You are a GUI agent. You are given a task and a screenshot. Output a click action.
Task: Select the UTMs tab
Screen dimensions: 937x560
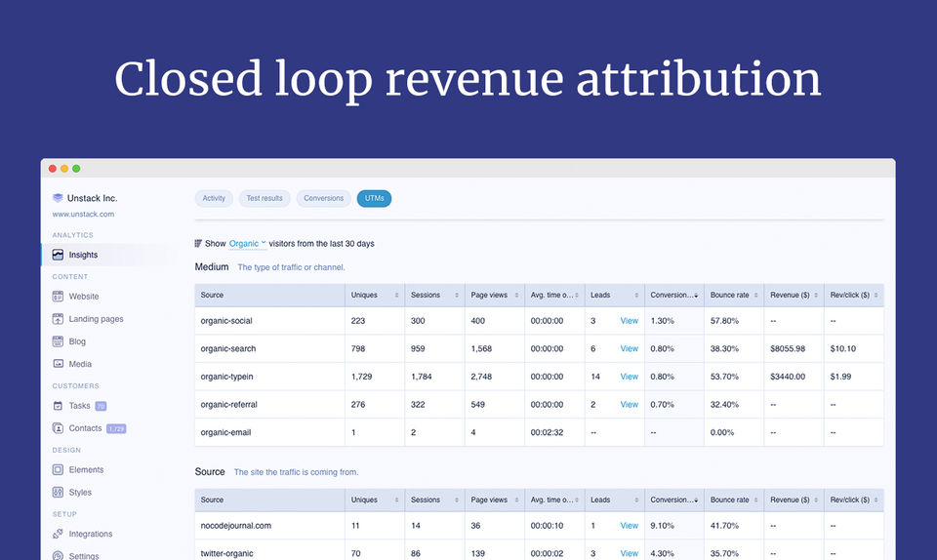pos(374,199)
